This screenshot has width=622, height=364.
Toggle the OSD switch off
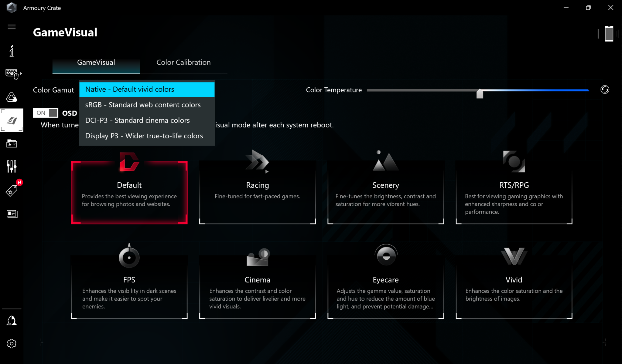pyautogui.click(x=46, y=113)
